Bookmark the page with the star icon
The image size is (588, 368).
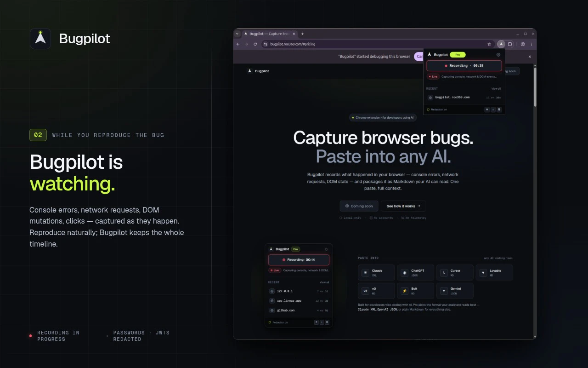(x=489, y=44)
